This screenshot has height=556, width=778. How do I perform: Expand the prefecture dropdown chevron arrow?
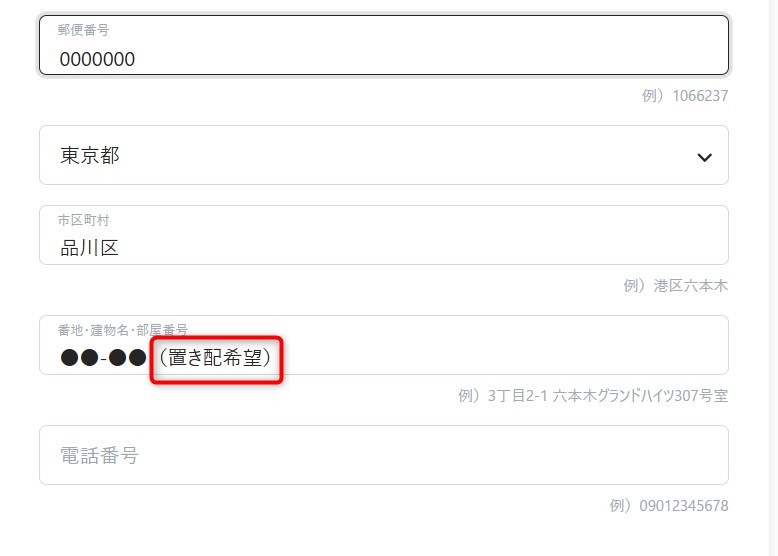704,158
